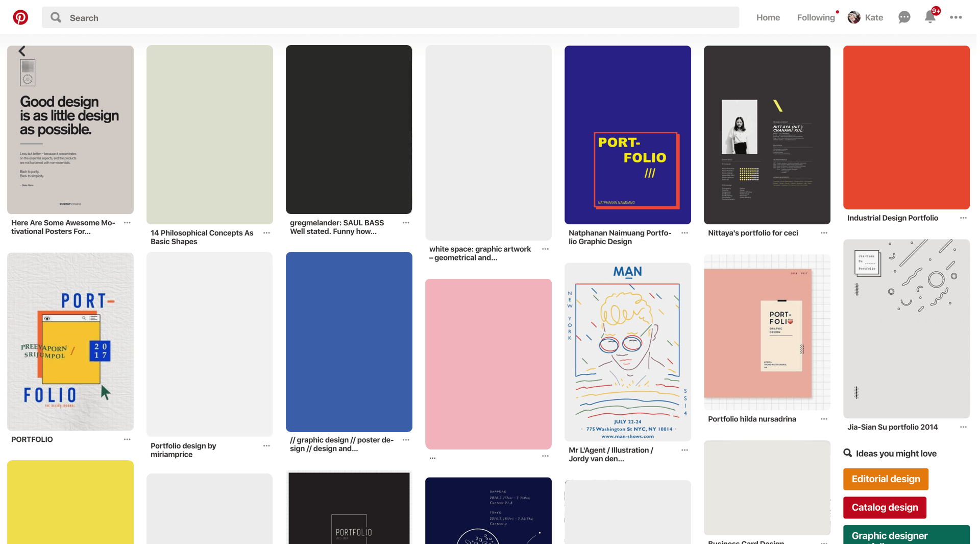This screenshot has height=544, width=980.
Task: Select the Catalog design suggestion
Action: (885, 508)
